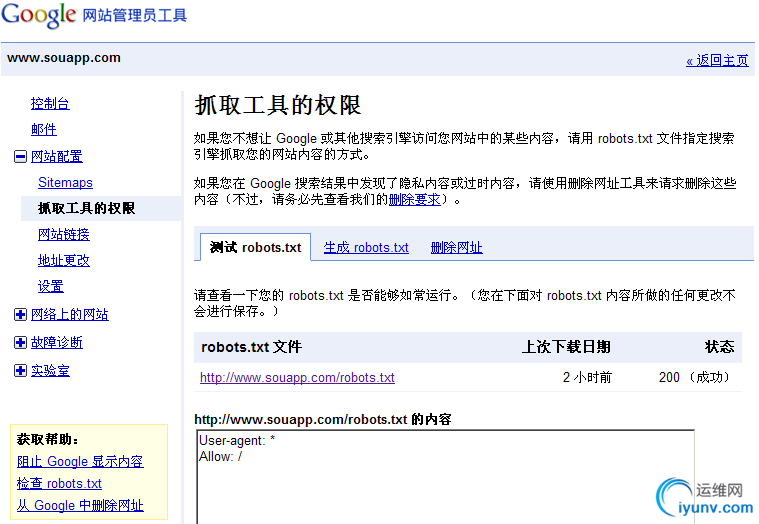
Task: Click the 获取帮助 heading
Action: (x=47, y=439)
